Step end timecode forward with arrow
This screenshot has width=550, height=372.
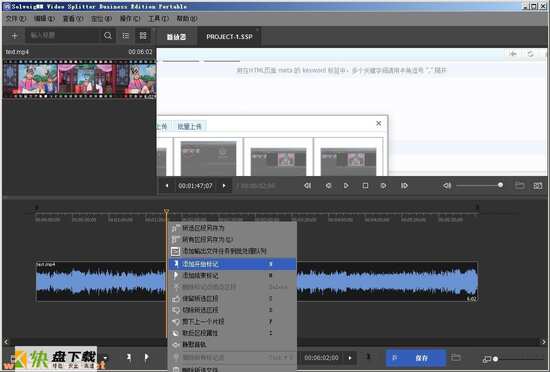tap(350, 358)
